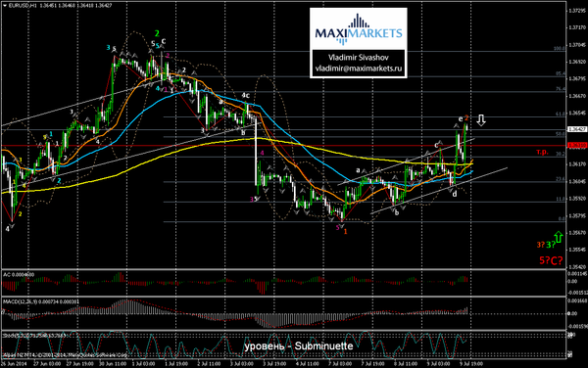Click the red price level tag on axis
Viewport: 588px width, 368px height.
(577, 145)
